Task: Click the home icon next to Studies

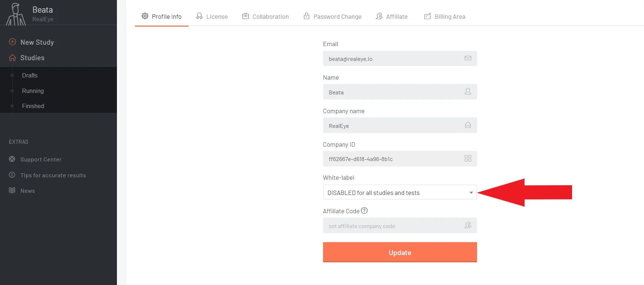Action: tap(12, 58)
